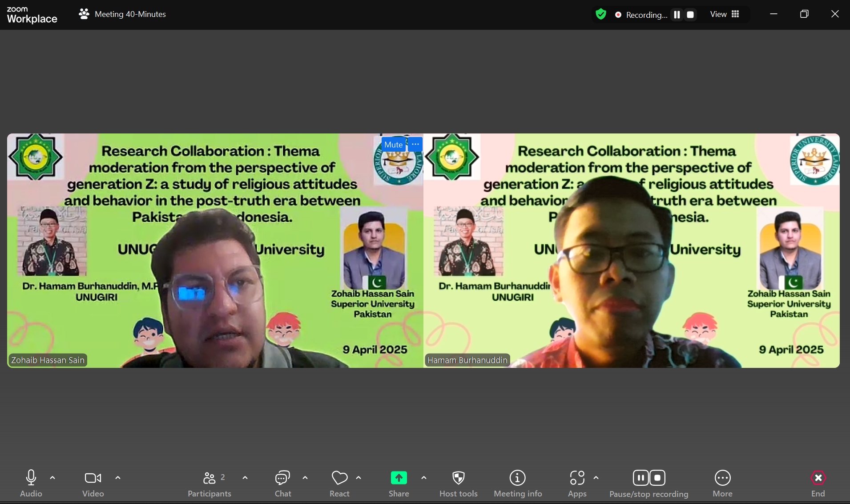Expand video options arrow beside Video
The width and height of the screenshot is (850, 504).
tap(118, 478)
